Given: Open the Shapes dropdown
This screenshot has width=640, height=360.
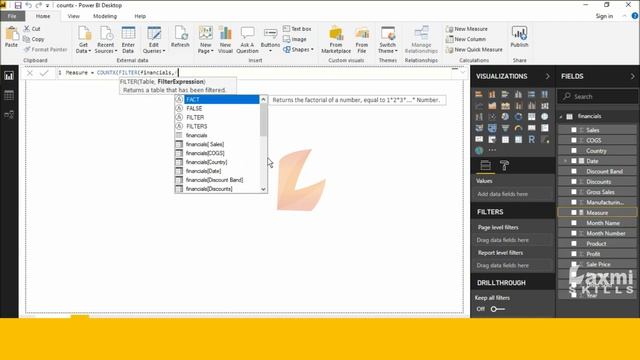Looking at the screenshot, I should pyautogui.click(x=298, y=49).
